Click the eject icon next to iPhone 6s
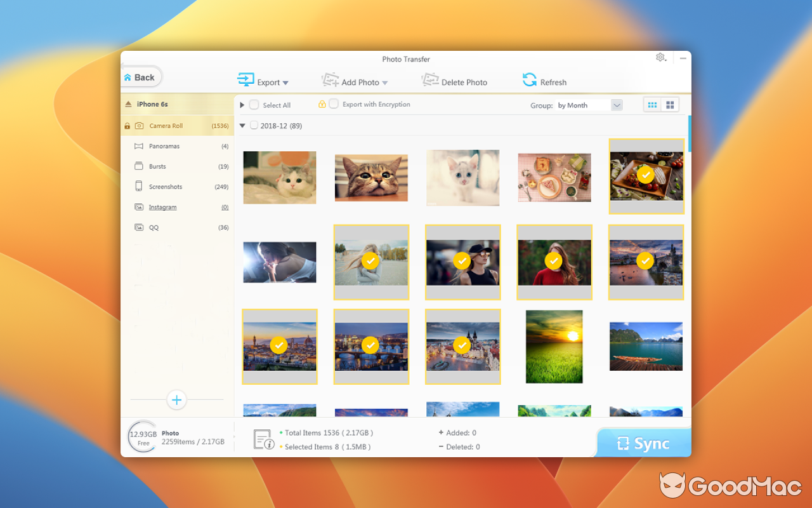This screenshot has height=508, width=812. click(x=129, y=104)
